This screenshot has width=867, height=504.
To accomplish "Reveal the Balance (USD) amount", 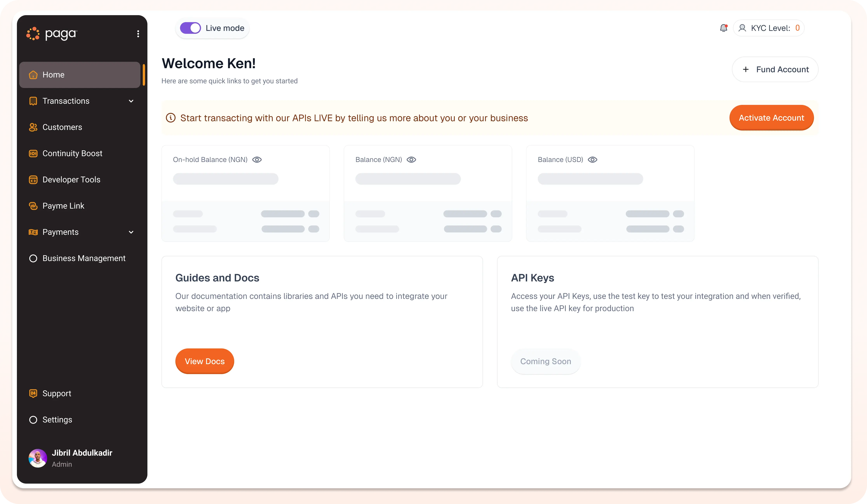I will [x=593, y=159].
